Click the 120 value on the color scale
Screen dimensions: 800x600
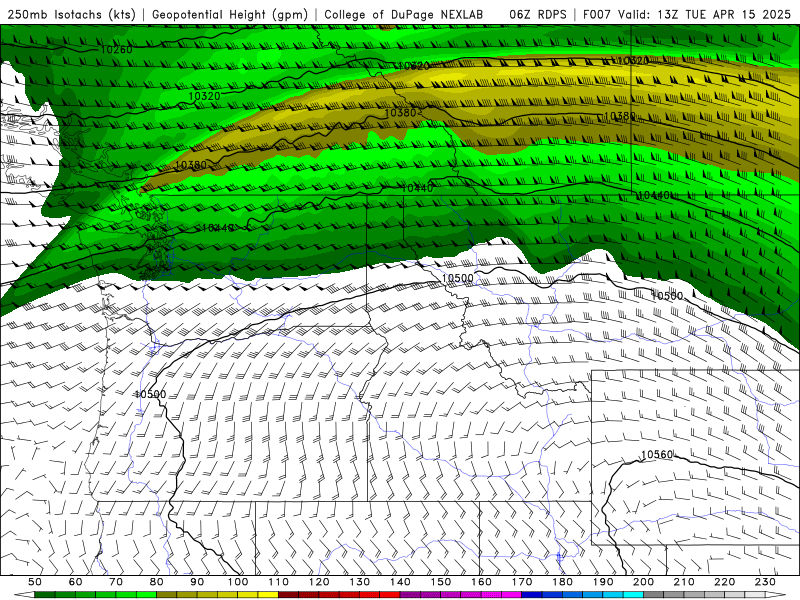319,582
